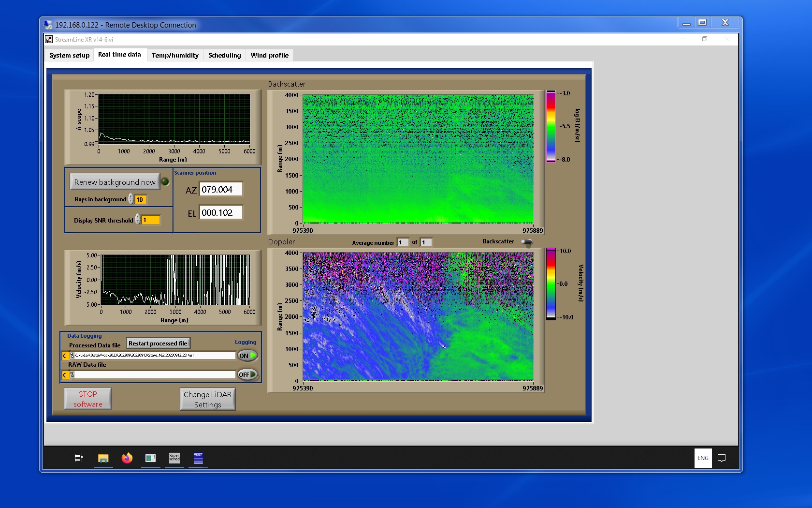Open File Explorer in the remote taskbar
The image size is (812, 508).
point(103,458)
